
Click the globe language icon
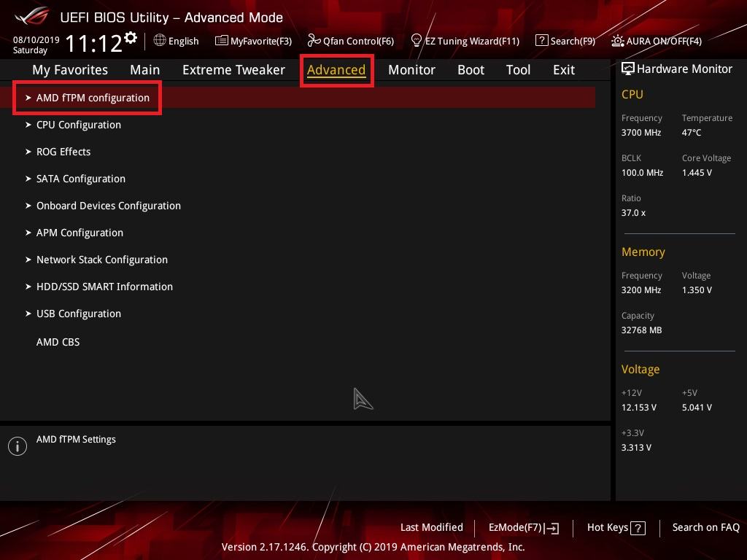click(160, 41)
